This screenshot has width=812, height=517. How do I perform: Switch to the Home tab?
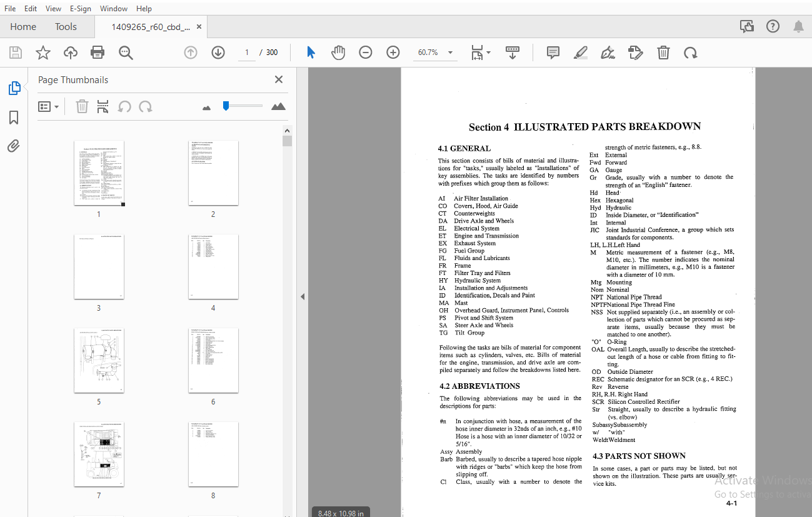point(23,27)
